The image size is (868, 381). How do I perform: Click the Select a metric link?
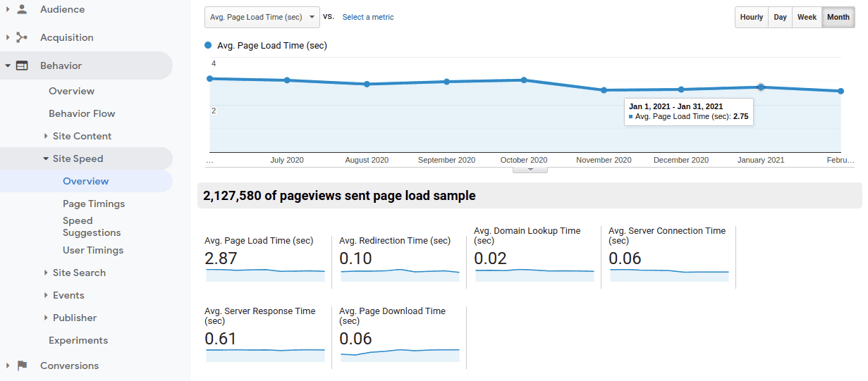(x=368, y=18)
